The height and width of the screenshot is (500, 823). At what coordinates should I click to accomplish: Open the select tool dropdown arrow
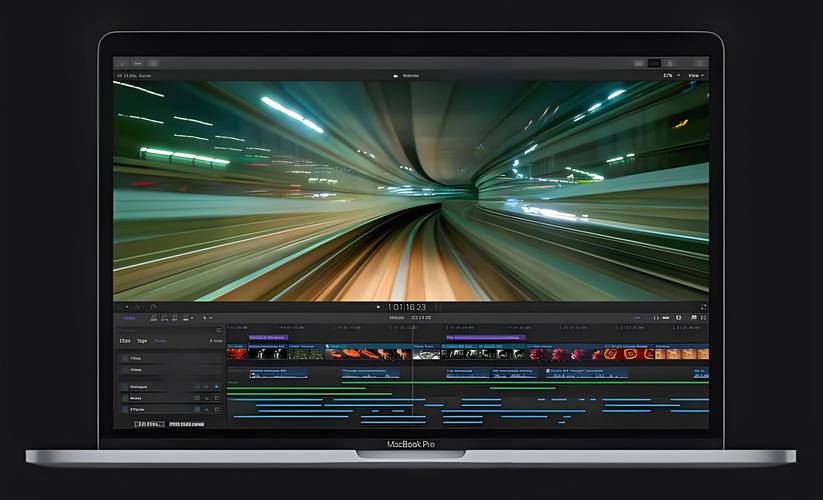pos(208,318)
